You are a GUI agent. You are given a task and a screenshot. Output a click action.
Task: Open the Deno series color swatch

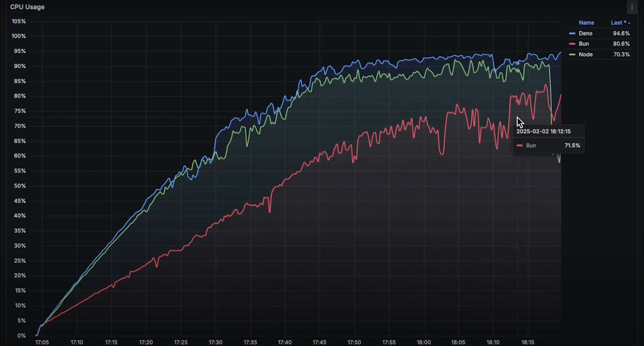click(572, 33)
